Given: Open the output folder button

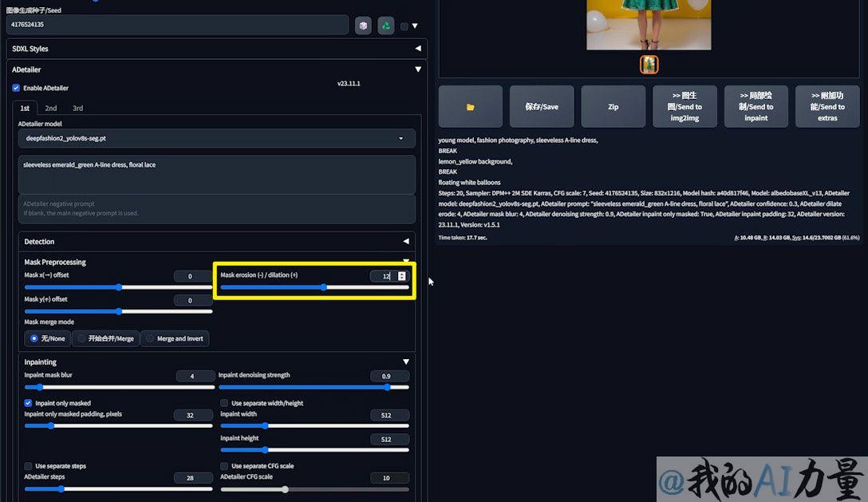Looking at the screenshot, I should (x=471, y=106).
